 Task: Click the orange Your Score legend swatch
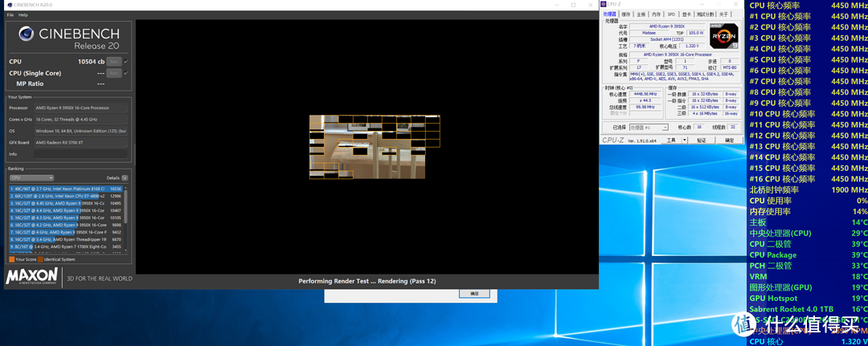coord(11,259)
